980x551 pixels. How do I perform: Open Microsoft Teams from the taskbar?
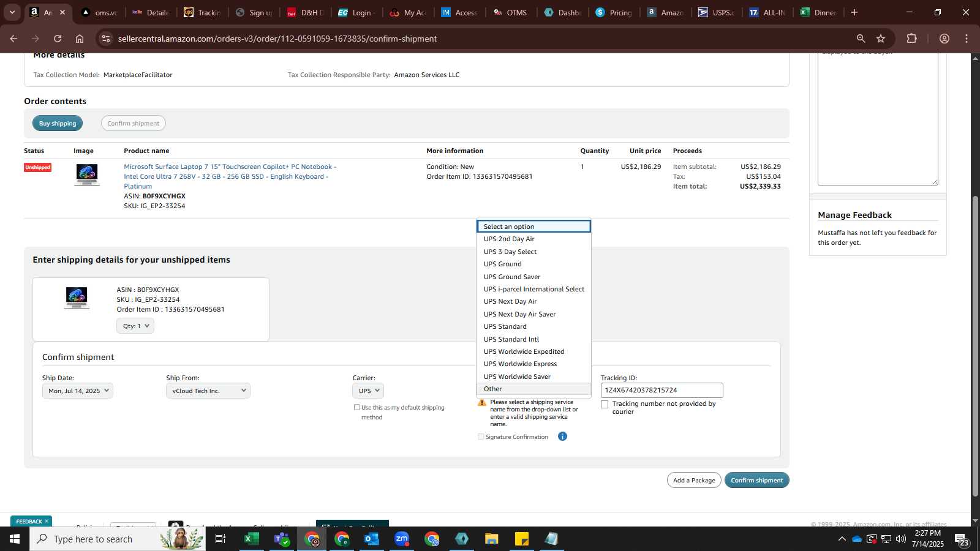click(282, 539)
